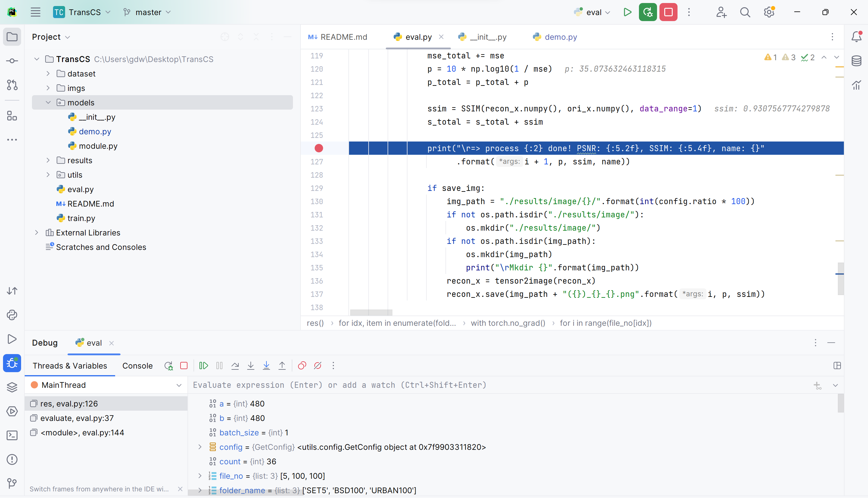Expand the dataset folder
This screenshot has height=498, width=868.
pyautogui.click(x=48, y=73)
